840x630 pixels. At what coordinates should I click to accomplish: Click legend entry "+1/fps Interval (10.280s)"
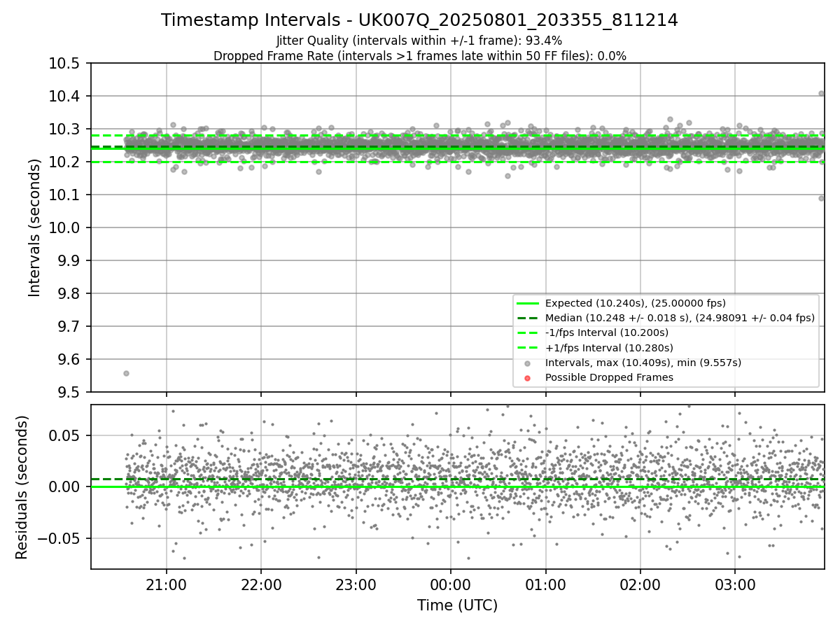click(608, 348)
